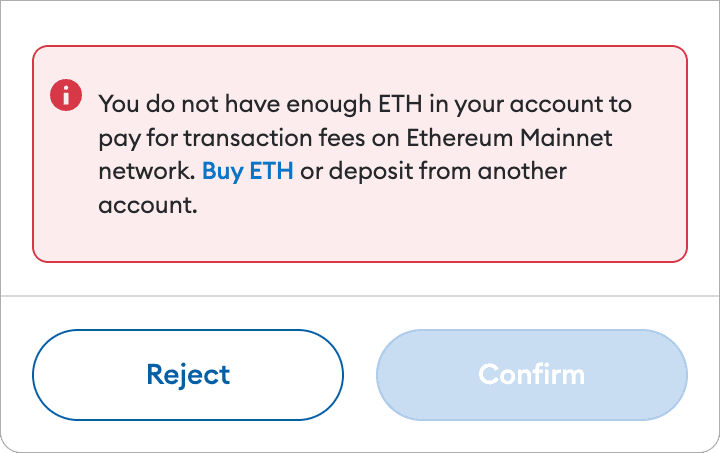Click the 'Reject' label text

188,375
